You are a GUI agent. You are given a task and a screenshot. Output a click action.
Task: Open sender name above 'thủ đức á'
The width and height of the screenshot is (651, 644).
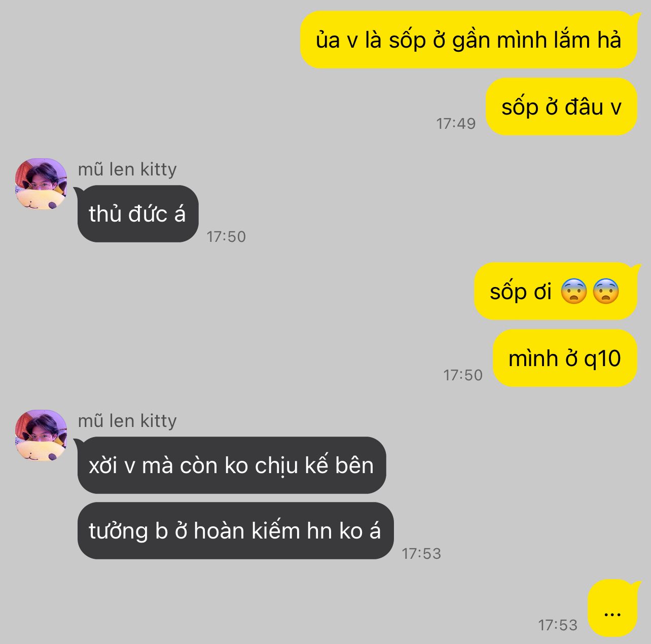click(127, 169)
